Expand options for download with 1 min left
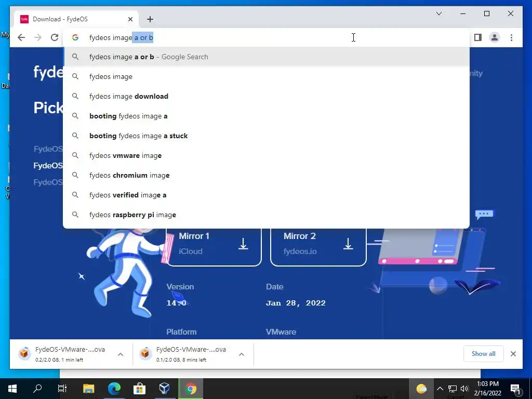The width and height of the screenshot is (532, 399). click(121, 354)
